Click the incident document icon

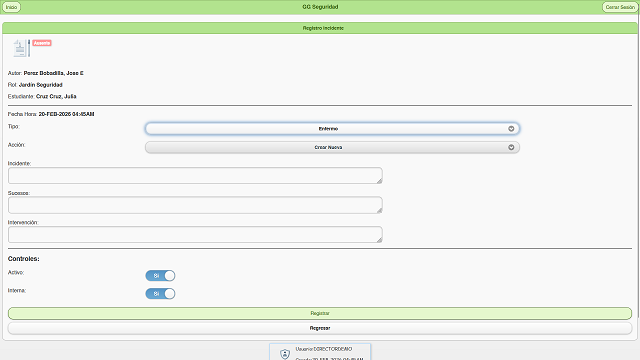[21, 48]
